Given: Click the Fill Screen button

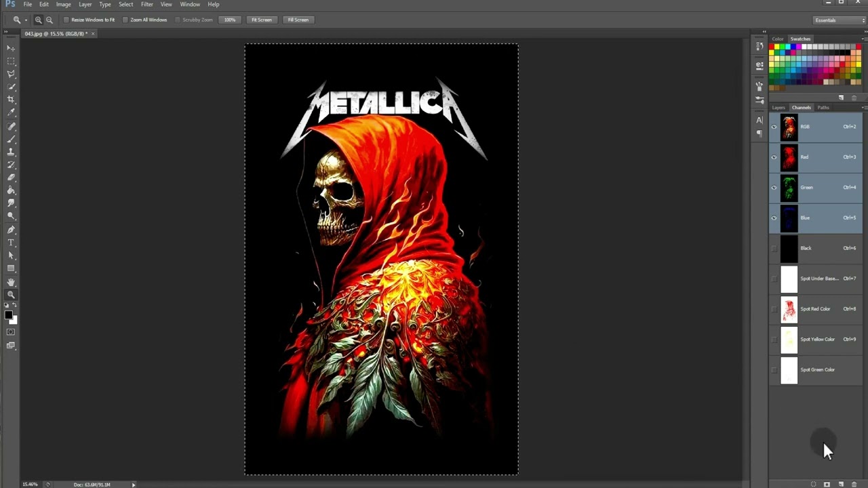Looking at the screenshot, I should pyautogui.click(x=298, y=20).
